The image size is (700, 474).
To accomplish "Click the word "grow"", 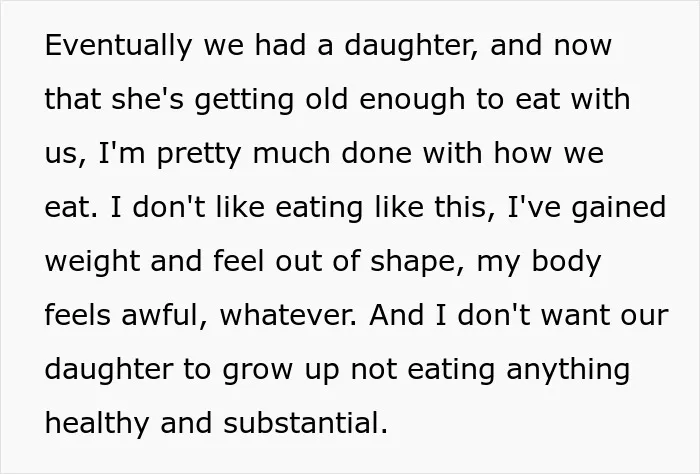I will click(257, 371).
